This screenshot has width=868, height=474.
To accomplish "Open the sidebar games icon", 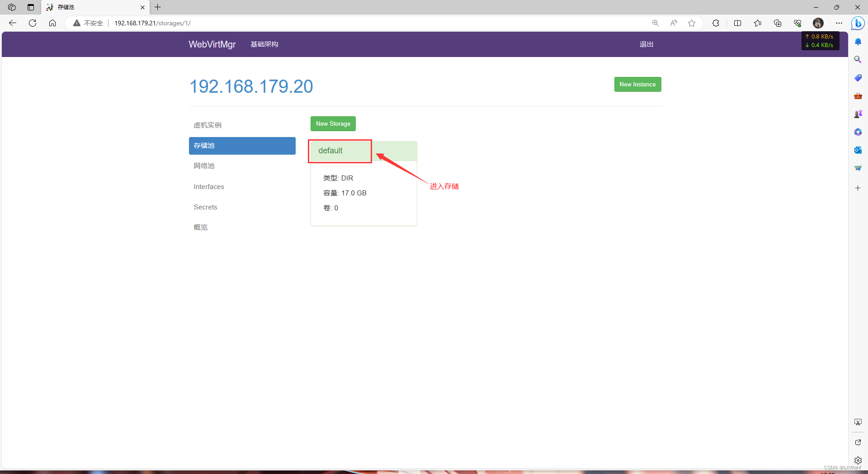I will tap(858, 114).
